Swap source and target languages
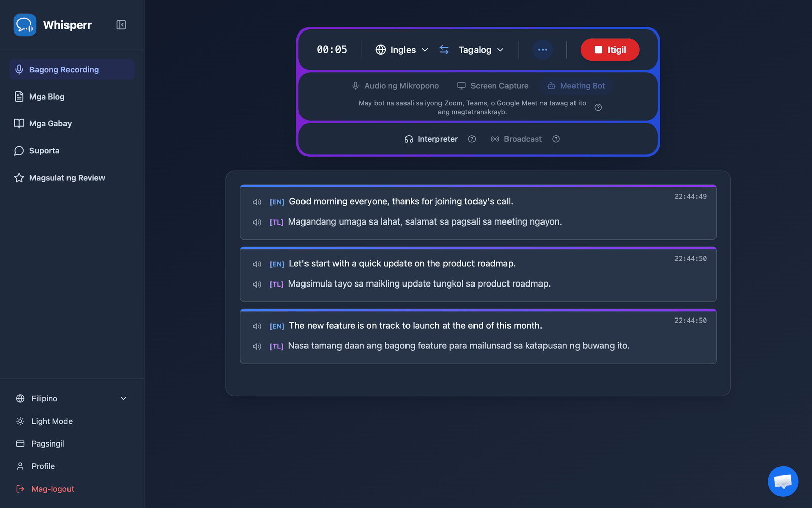Viewport: 812px width, 508px height. [444, 50]
